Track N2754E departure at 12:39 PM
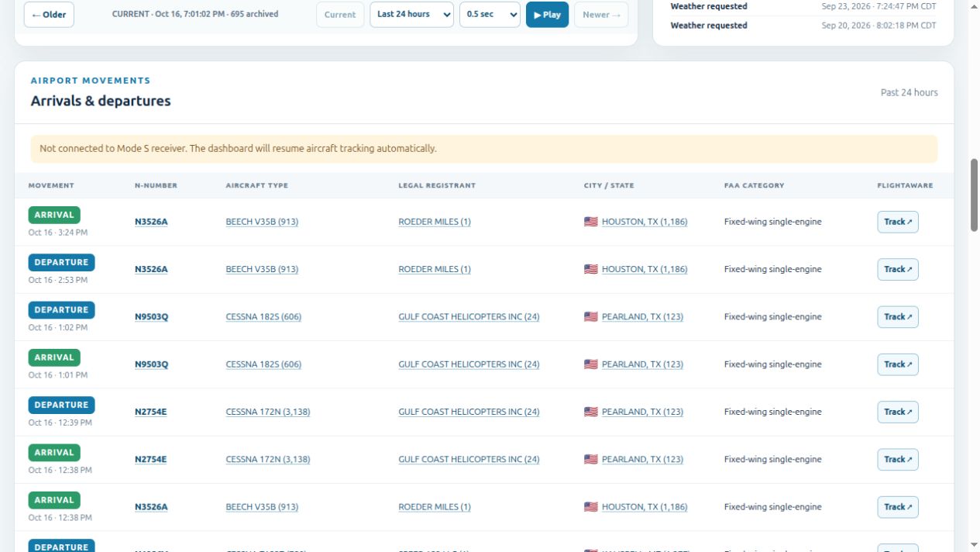This screenshot has height=552, width=980. coord(898,412)
